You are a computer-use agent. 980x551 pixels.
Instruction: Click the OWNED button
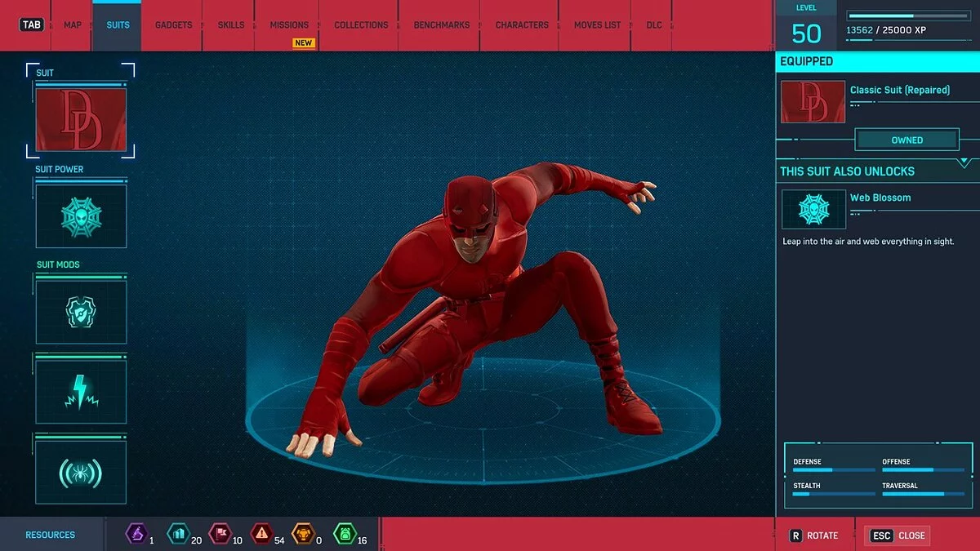pyautogui.click(x=907, y=140)
